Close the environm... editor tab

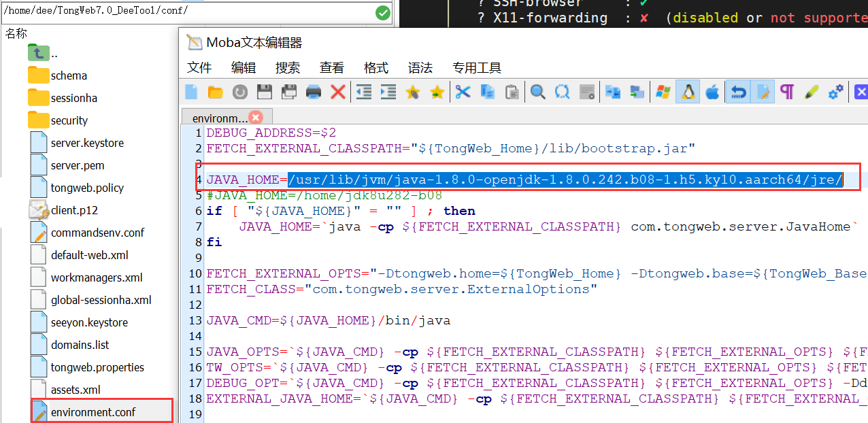(x=256, y=118)
